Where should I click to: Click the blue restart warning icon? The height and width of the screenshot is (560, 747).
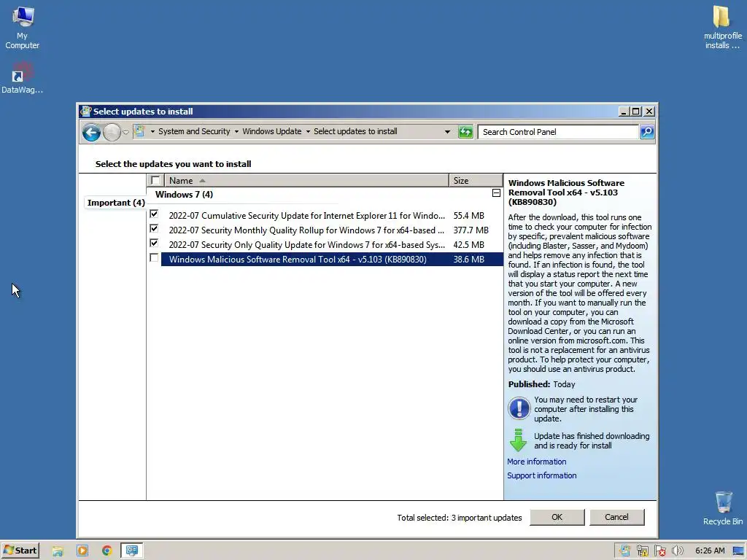519,408
